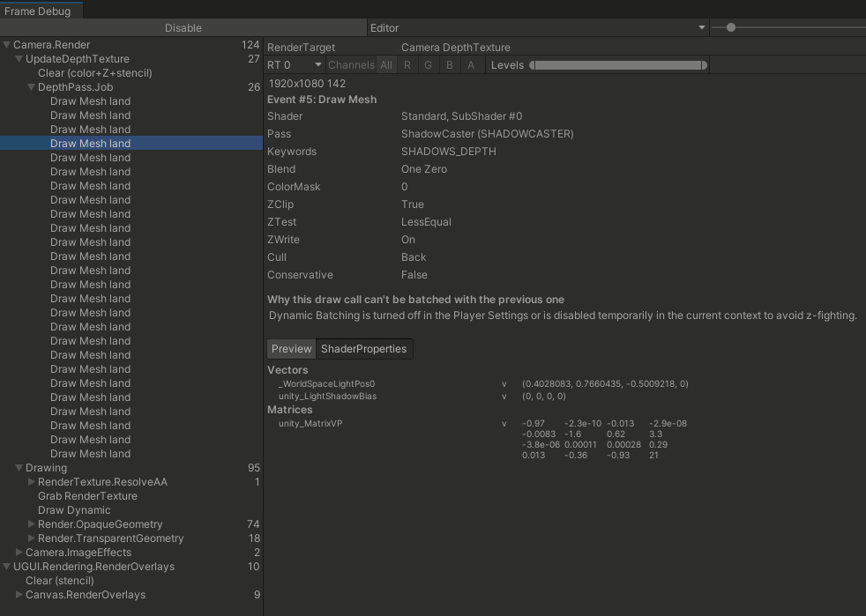Click the Disable frame debugger button

click(183, 28)
